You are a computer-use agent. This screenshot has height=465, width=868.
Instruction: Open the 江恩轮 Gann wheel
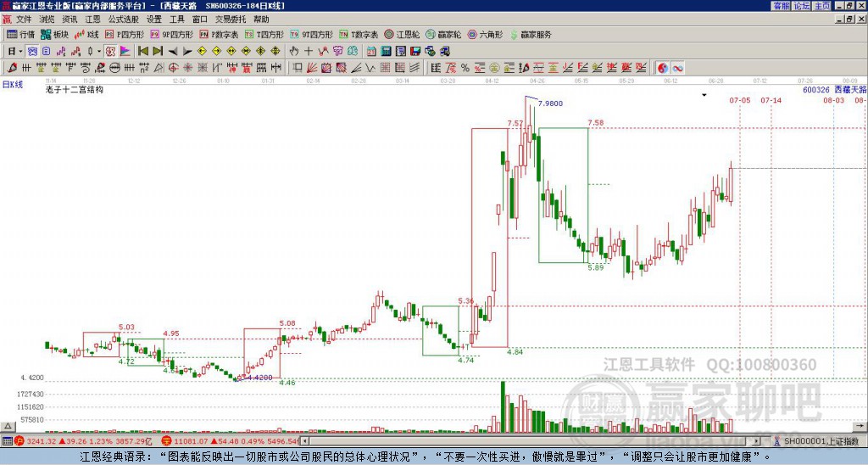tap(402, 34)
